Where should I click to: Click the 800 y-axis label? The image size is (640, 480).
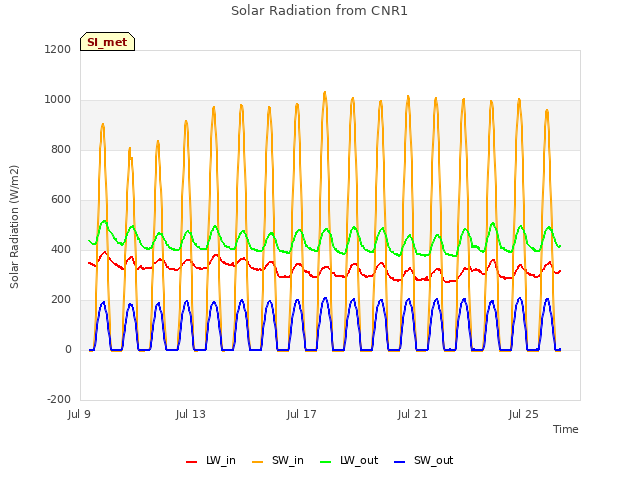(61, 149)
